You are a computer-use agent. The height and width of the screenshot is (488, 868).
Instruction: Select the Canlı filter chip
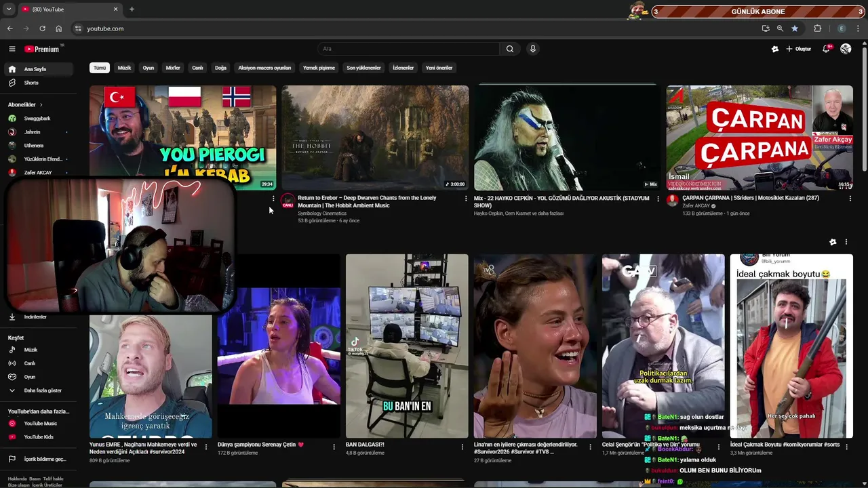pyautogui.click(x=197, y=68)
